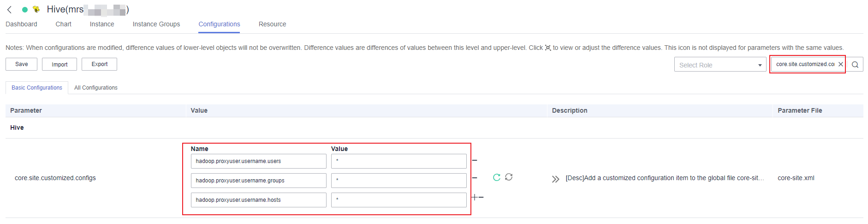Click the back arrow next to Hive

click(9, 10)
